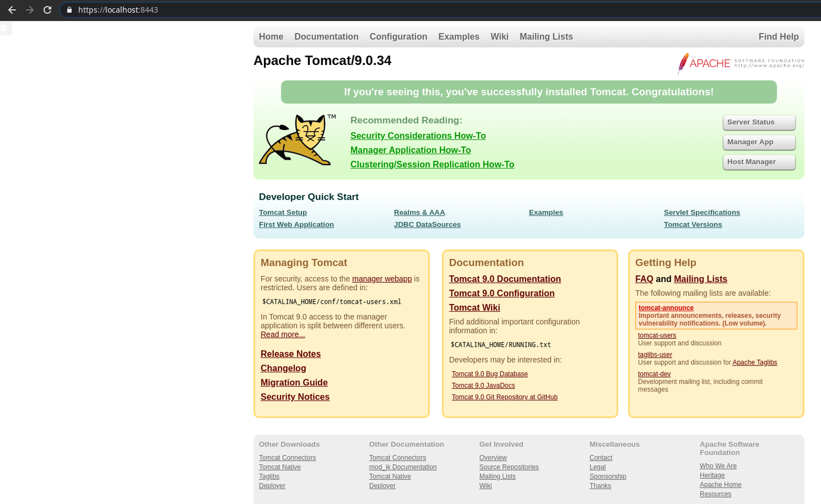This screenshot has height=504, width=821.
Task: Select the Home menu item
Action: point(271,36)
